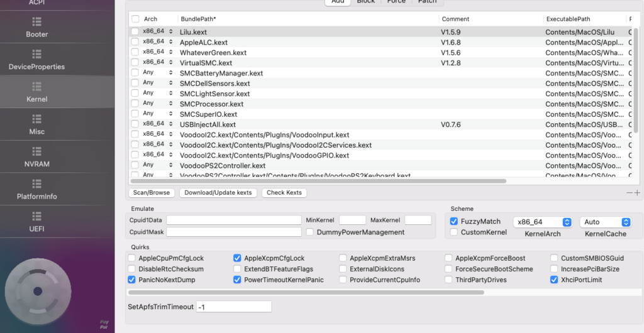Open the KernelCache Auto dropdown
This screenshot has width=644, height=333.
(606, 222)
